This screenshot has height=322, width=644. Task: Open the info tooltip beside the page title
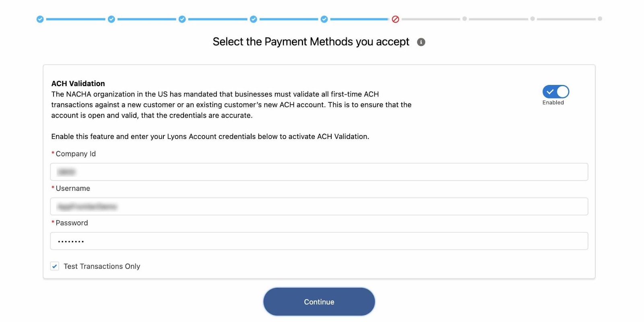tap(421, 42)
